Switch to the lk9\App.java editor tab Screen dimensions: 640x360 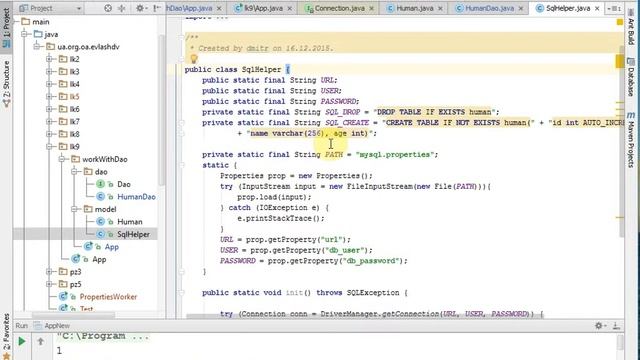tap(263, 8)
